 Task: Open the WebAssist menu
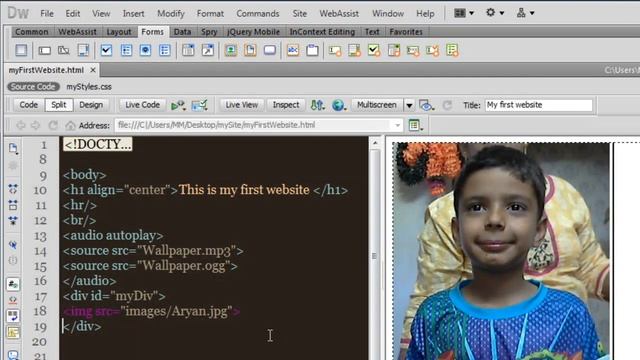[x=339, y=13]
